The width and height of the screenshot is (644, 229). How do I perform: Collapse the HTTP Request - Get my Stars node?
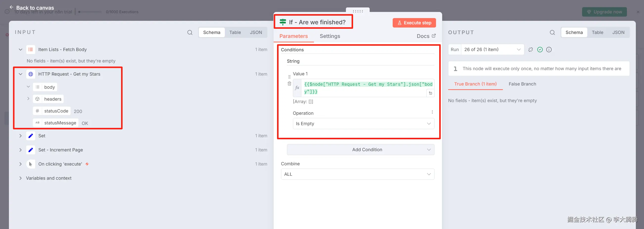coord(21,74)
